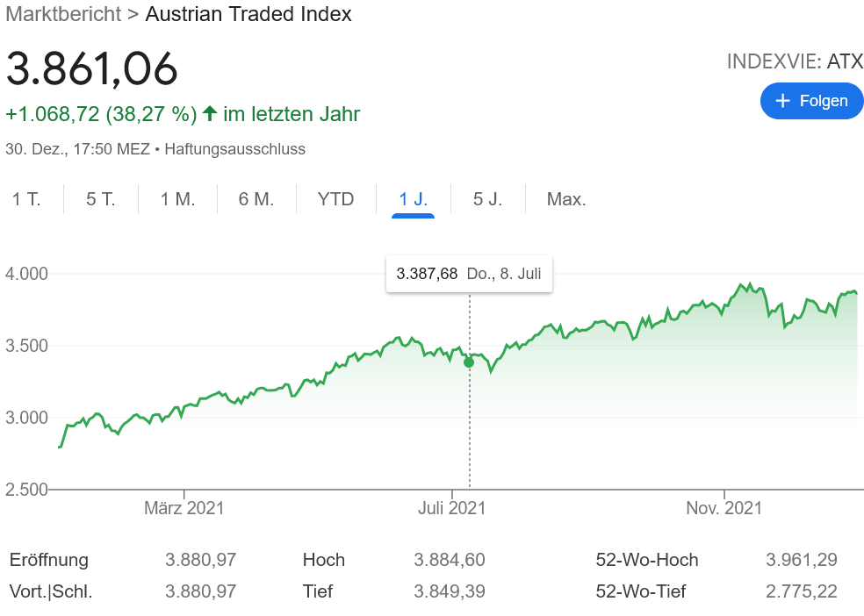Show the Max. time range
This screenshot has height=616, width=864.
[x=566, y=199]
